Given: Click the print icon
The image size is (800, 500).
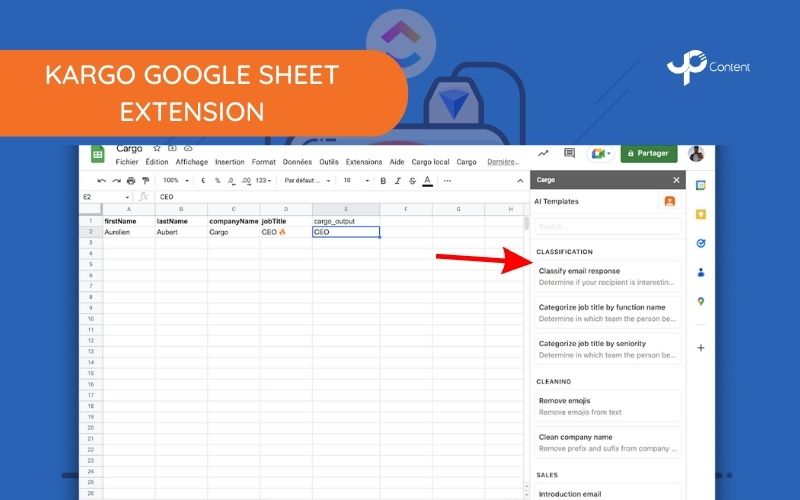Looking at the screenshot, I should (131, 181).
